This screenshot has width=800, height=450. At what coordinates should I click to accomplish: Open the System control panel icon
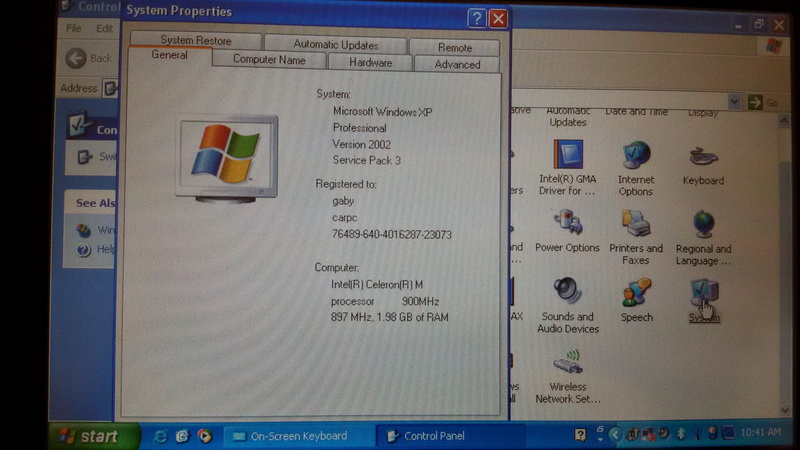[x=704, y=301]
